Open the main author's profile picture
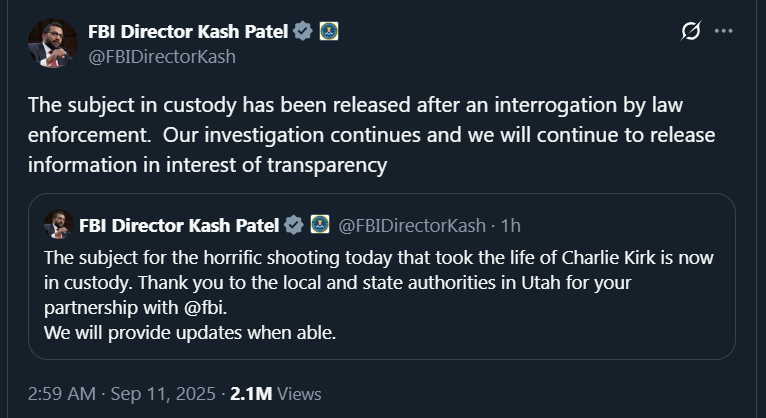The height and width of the screenshot is (418, 766). (53, 42)
